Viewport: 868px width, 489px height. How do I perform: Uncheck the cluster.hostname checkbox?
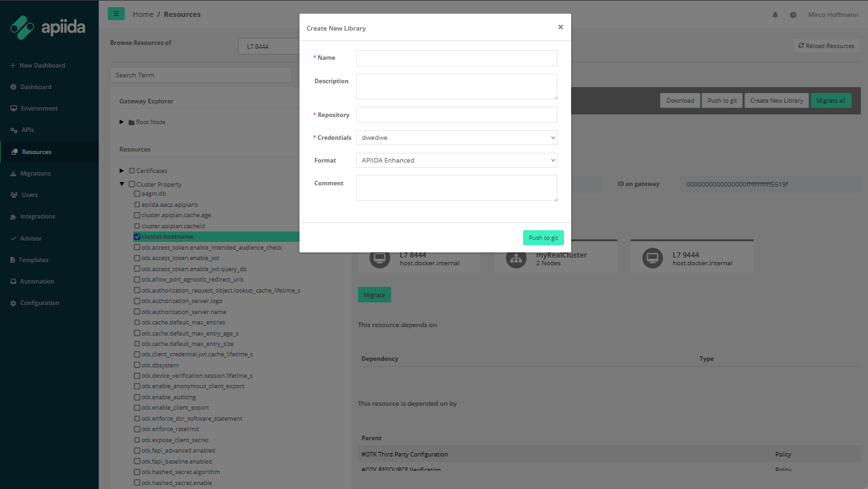[137, 237]
